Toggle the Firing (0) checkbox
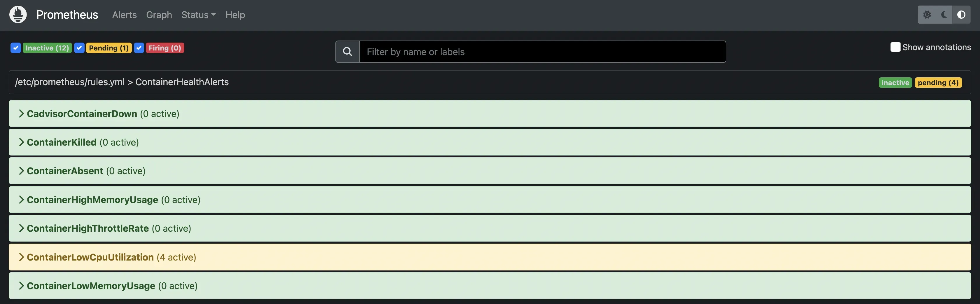This screenshot has width=980, height=304. [139, 48]
